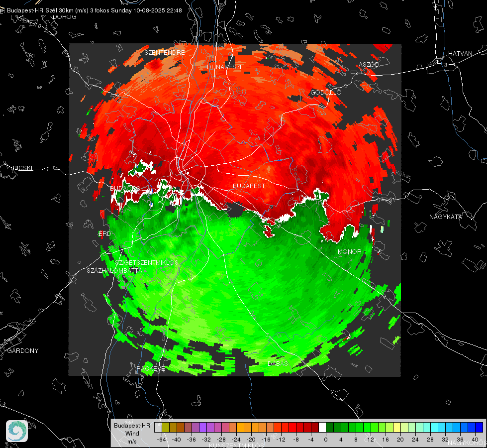The height and width of the screenshot is (448, 487).
Task: Click the 28 tick label on the legend
Action: pyautogui.click(x=430, y=440)
